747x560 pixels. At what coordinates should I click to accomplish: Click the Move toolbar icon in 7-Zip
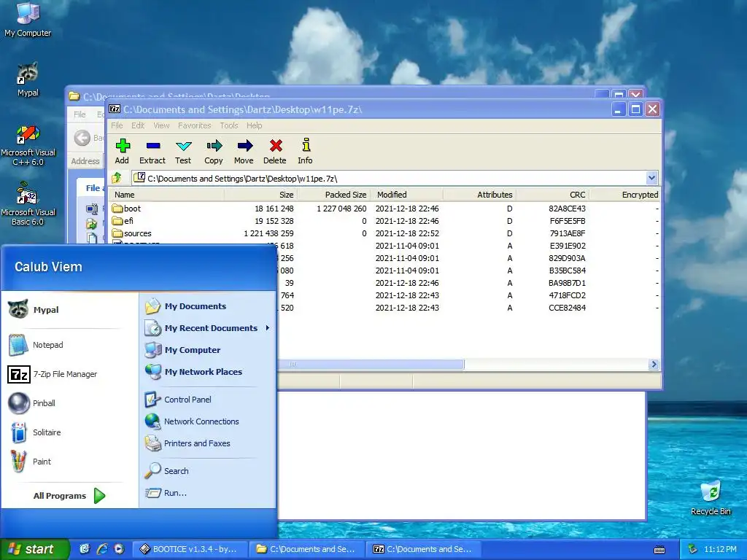(x=244, y=152)
